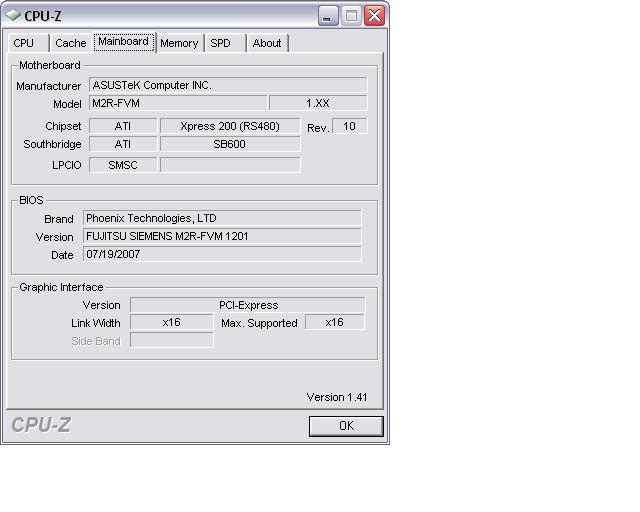Screen dimensions: 640x512
Task: Click the Chipset vendor field ATI
Action: click(x=123, y=126)
